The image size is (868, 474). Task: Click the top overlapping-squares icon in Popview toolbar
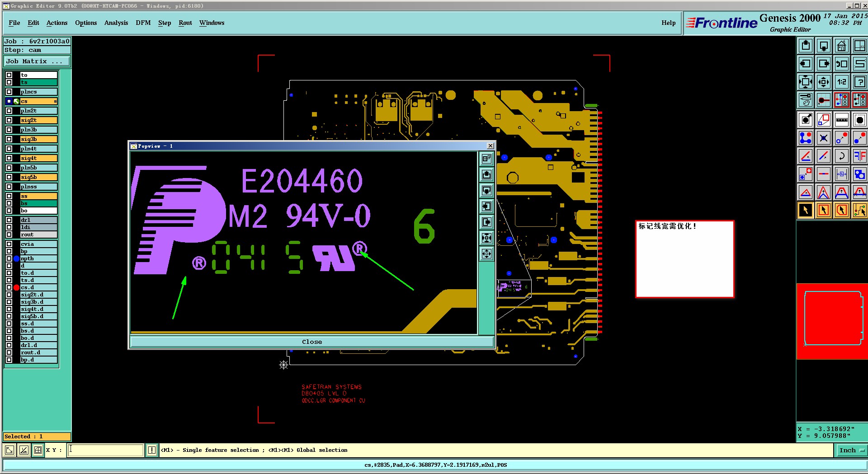click(486, 159)
